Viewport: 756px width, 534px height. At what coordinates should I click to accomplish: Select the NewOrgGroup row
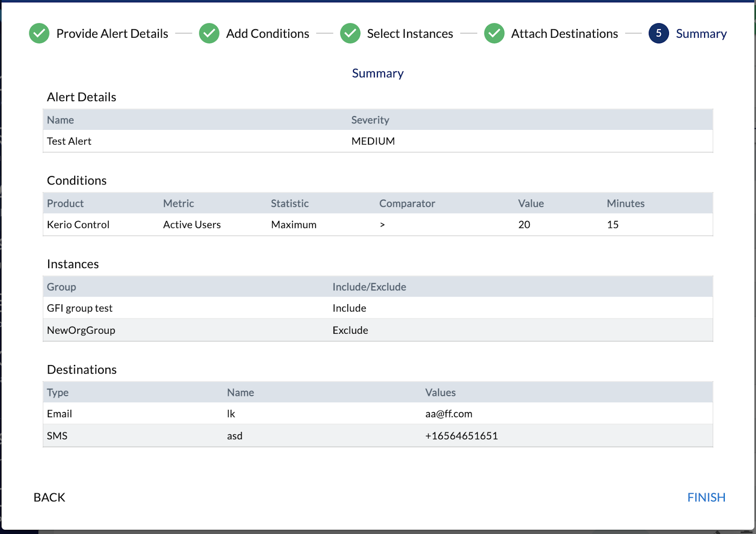pyautogui.click(x=378, y=330)
